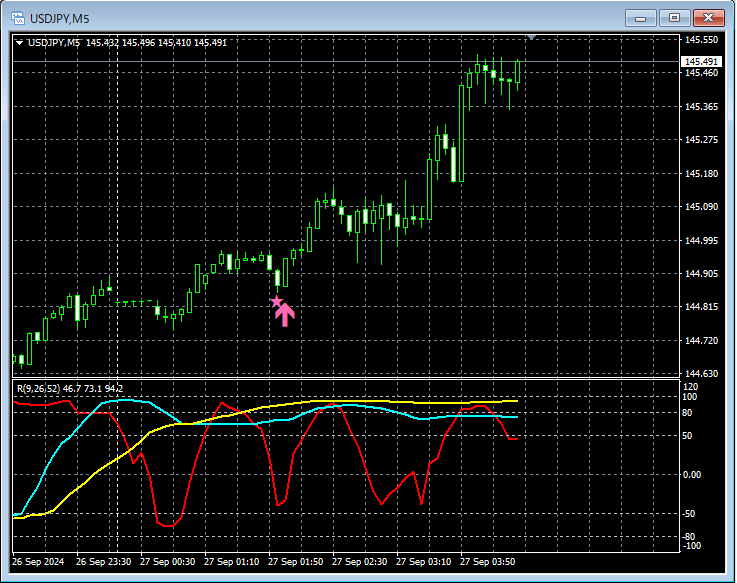This screenshot has width=737, height=583.
Task: Click the indicator scale value 120
Action: (x=690, y=386)
